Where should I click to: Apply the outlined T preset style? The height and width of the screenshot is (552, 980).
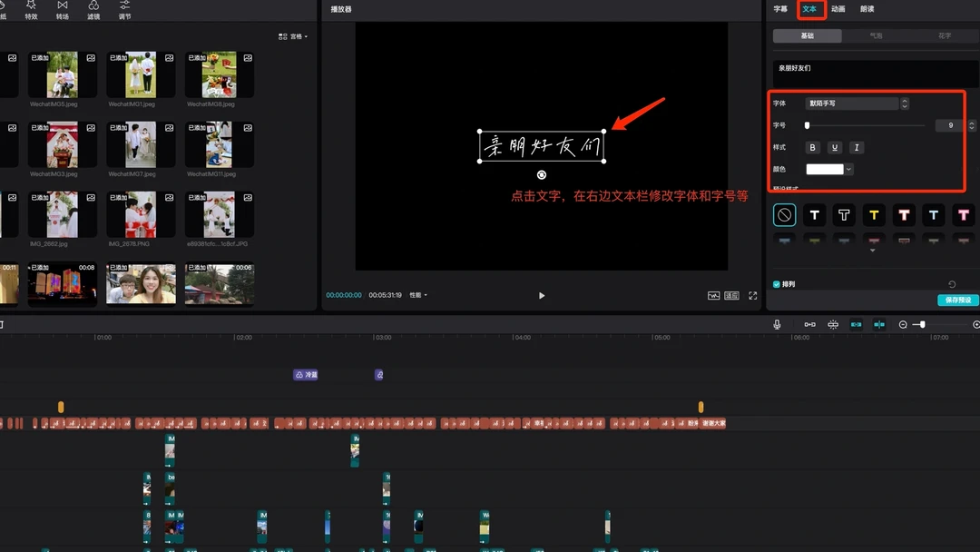844,215
